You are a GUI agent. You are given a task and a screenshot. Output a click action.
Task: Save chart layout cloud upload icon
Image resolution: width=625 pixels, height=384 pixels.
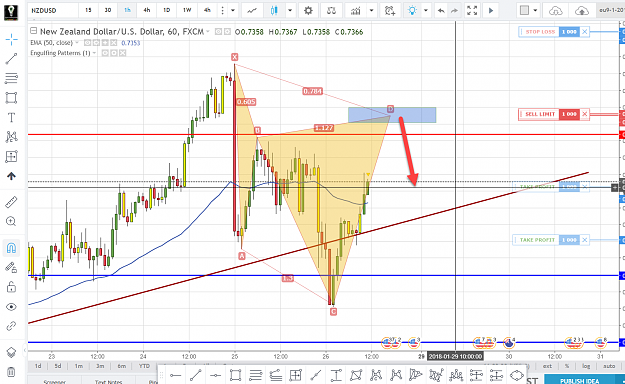[x=582, y=11]
